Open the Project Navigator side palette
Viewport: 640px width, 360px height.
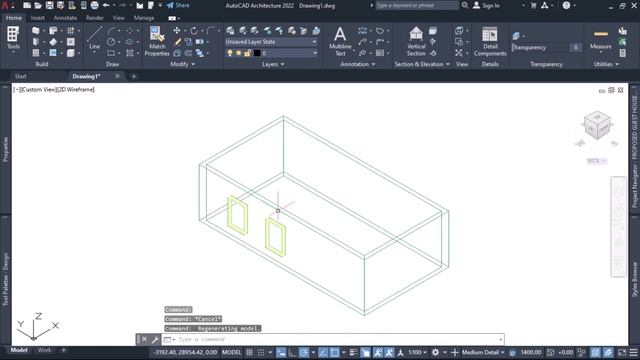(635, 151)
